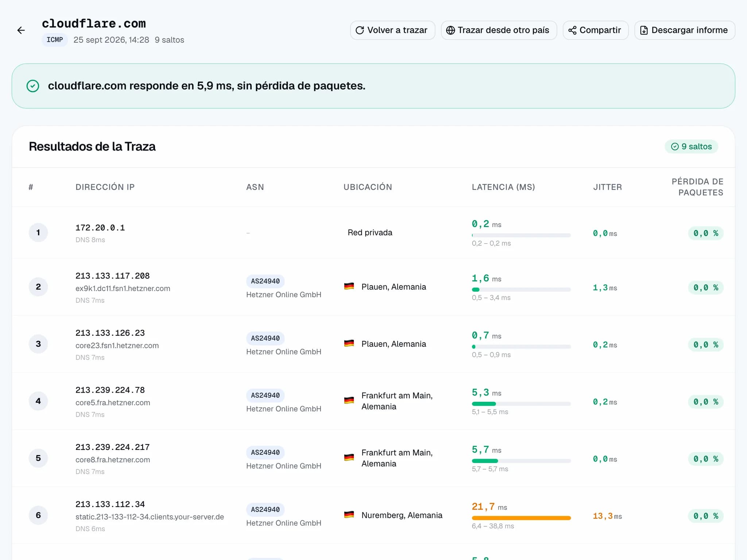
Task: Click IP address 213.133.112.34
Action: pos(110,505)
